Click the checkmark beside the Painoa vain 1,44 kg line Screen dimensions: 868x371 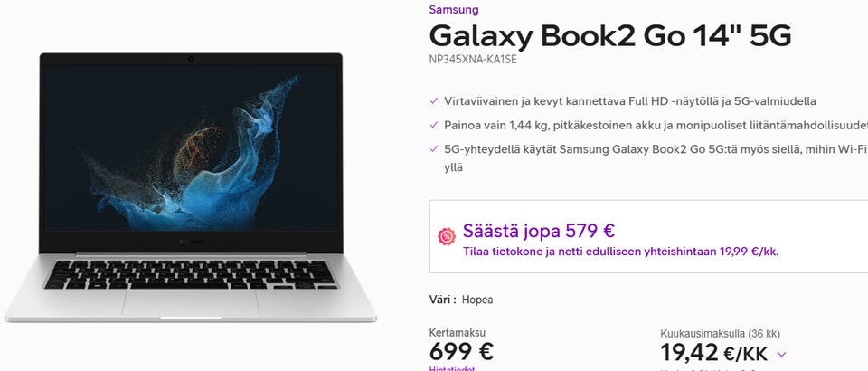(433, 125)
